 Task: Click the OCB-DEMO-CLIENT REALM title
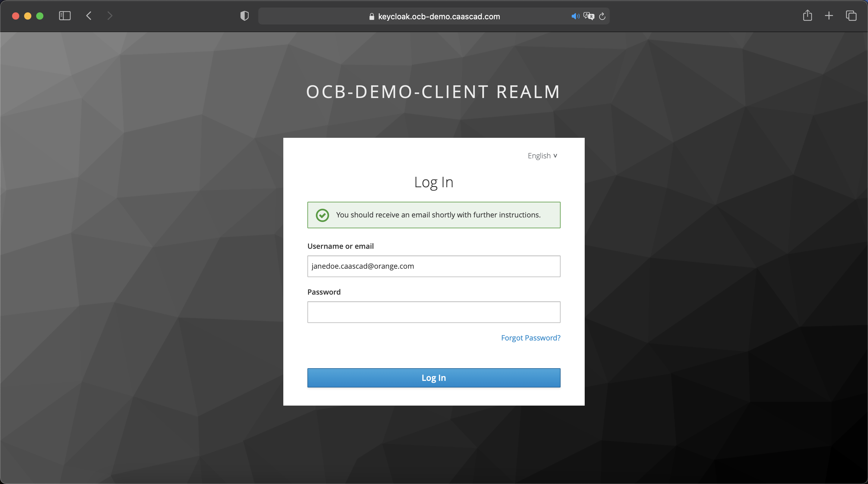[433, 92]
